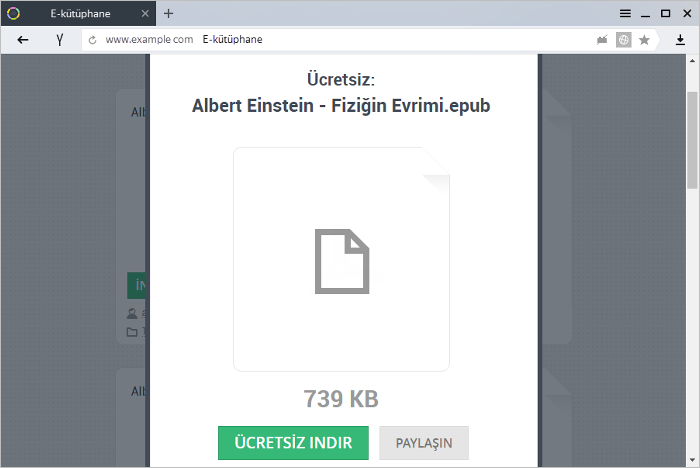Close the browser window

(x=687, y=13)
